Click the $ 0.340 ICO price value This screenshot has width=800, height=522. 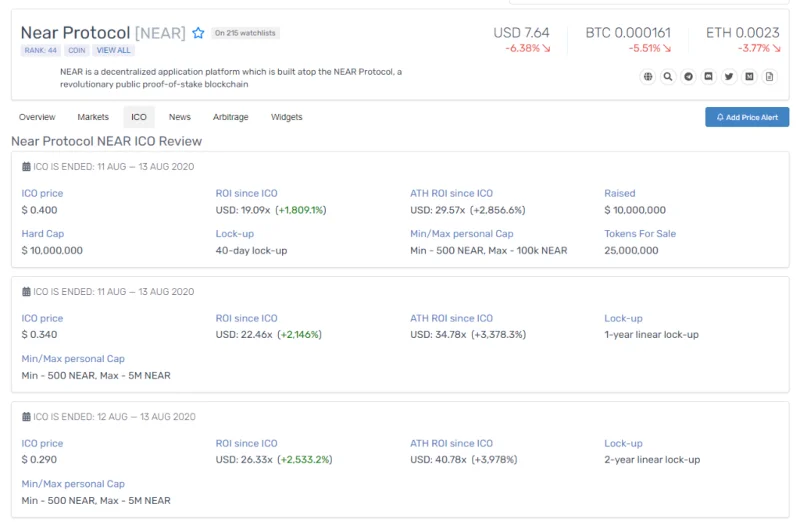pos(39,334)
